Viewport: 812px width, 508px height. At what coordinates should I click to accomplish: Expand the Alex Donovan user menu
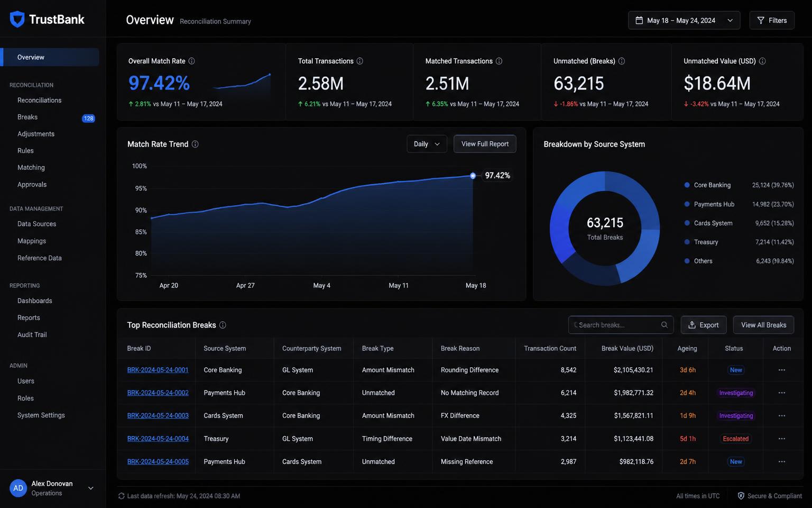click(91, 488)
